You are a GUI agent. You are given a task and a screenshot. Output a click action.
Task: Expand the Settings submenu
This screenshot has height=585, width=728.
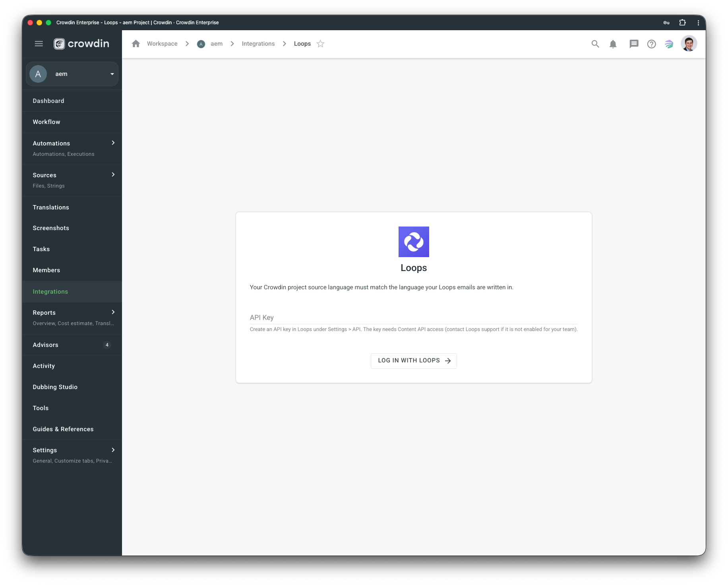click(x=113, y=450)
